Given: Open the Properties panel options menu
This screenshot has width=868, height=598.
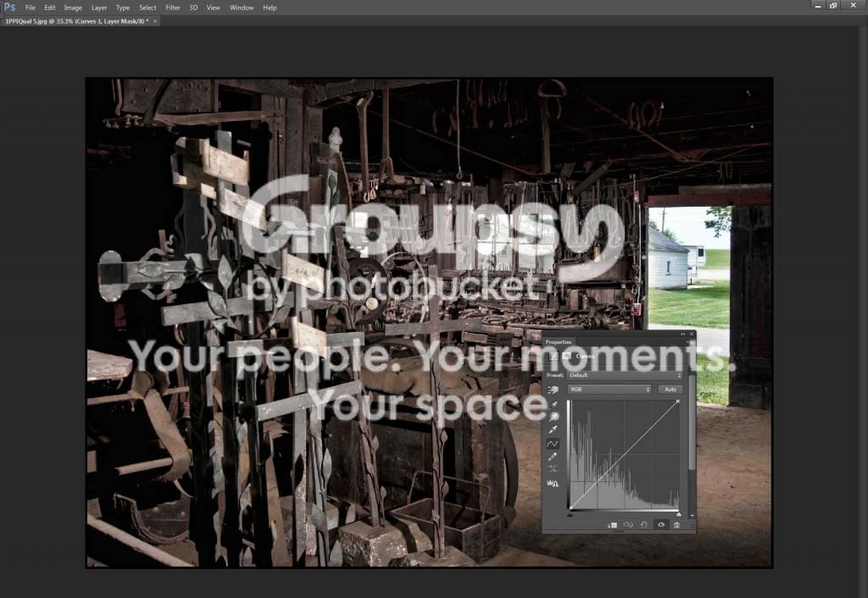Looking at the screenshot, I should pyautogui.click(x=688, y=342).
